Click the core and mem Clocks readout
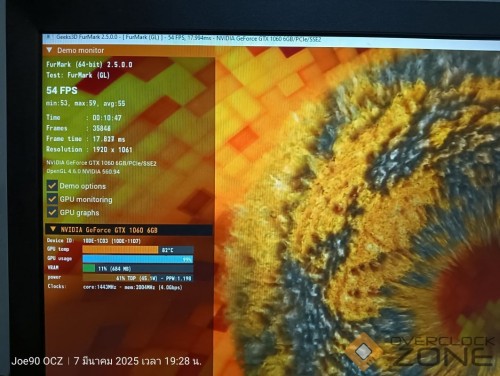The image size is (500, 376). [x=132, y=287]
